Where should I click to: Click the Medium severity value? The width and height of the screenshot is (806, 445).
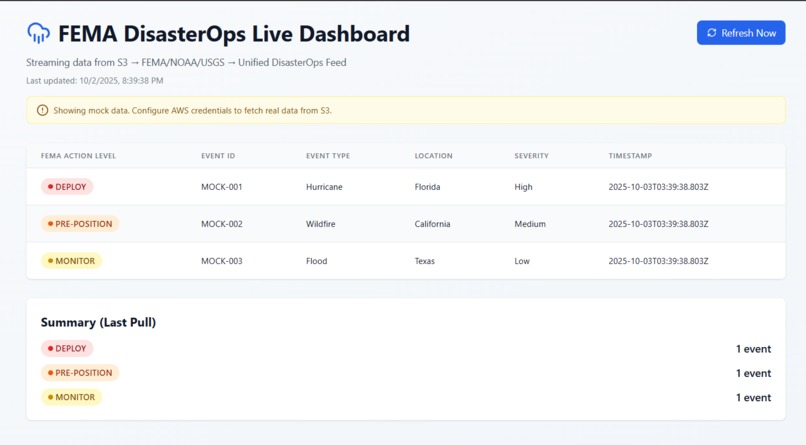530,224
